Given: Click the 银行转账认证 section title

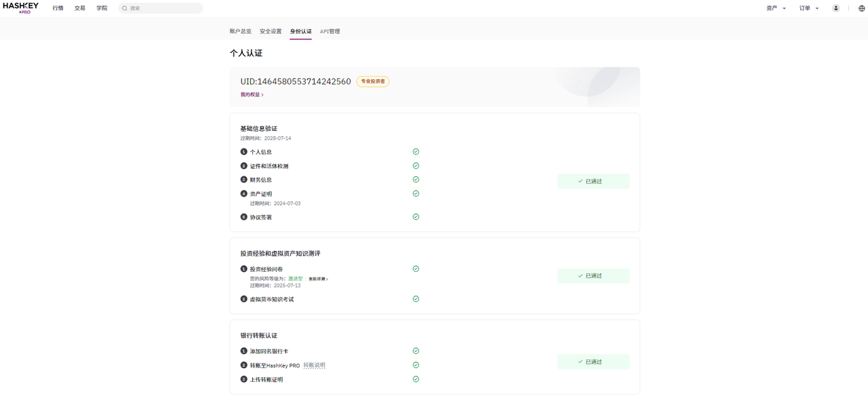Looking at the screenshot, I should pyautogui.click(x=259, y=336).
